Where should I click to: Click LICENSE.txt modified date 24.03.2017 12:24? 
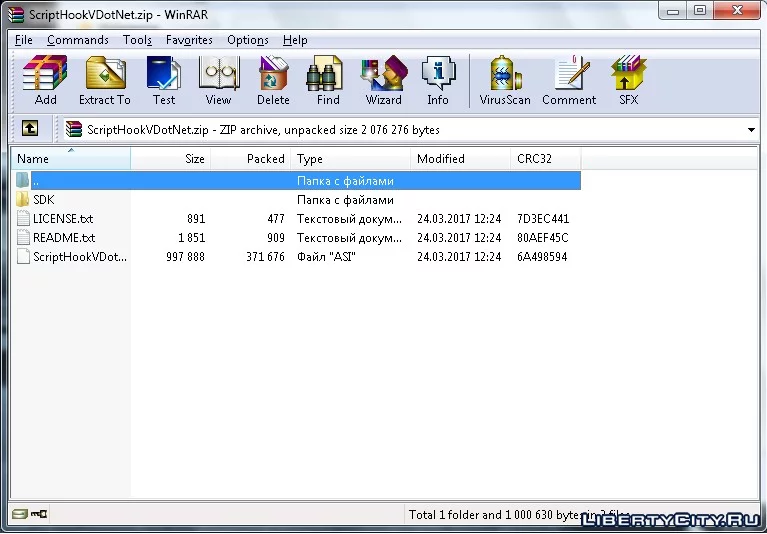point(459,219)
